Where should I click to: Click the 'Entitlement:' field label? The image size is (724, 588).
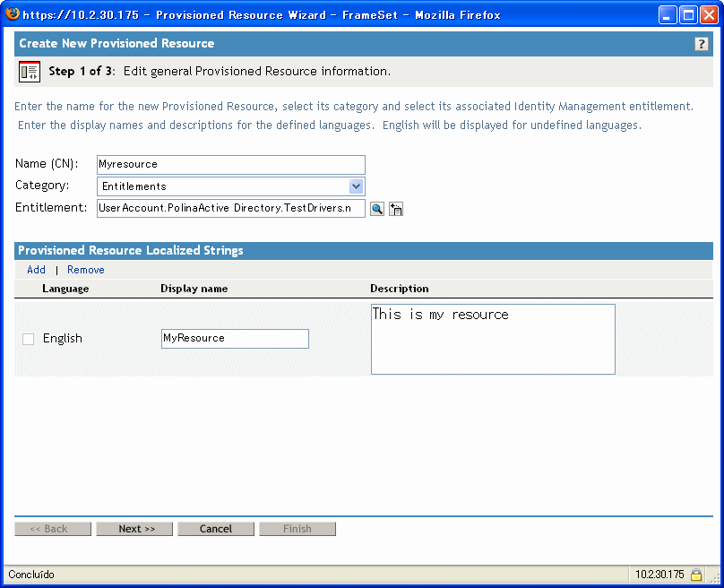tap(51, 207)
